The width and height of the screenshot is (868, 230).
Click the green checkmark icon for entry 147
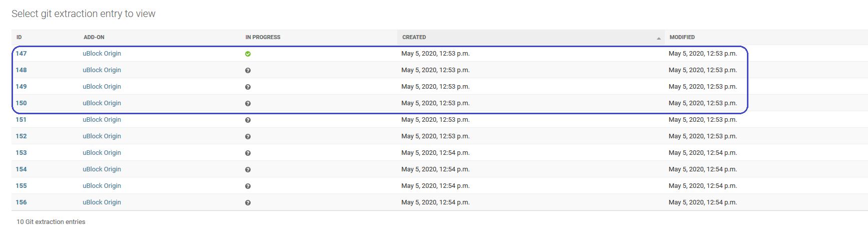click(x=248, y=54)
